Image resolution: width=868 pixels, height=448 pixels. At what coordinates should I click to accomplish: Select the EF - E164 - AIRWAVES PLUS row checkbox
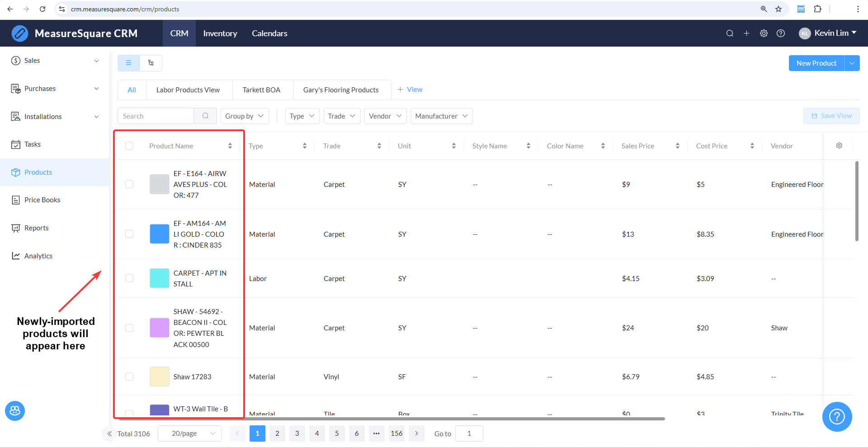(129, 184)
